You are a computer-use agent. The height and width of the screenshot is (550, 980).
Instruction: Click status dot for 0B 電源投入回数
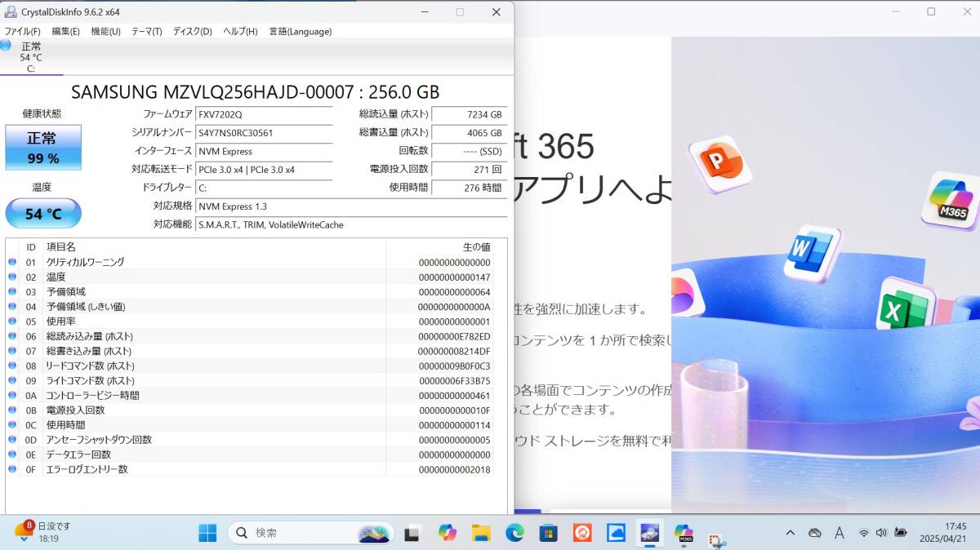tap(12, 410)
